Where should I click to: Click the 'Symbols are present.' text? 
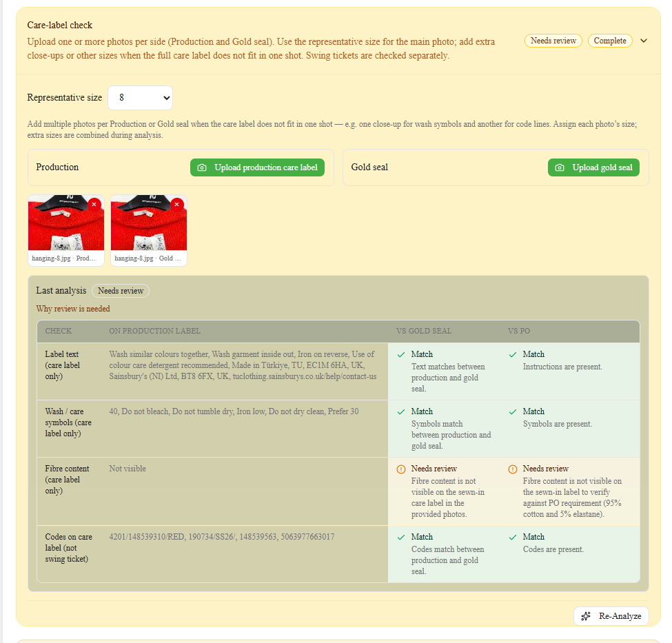557,424
